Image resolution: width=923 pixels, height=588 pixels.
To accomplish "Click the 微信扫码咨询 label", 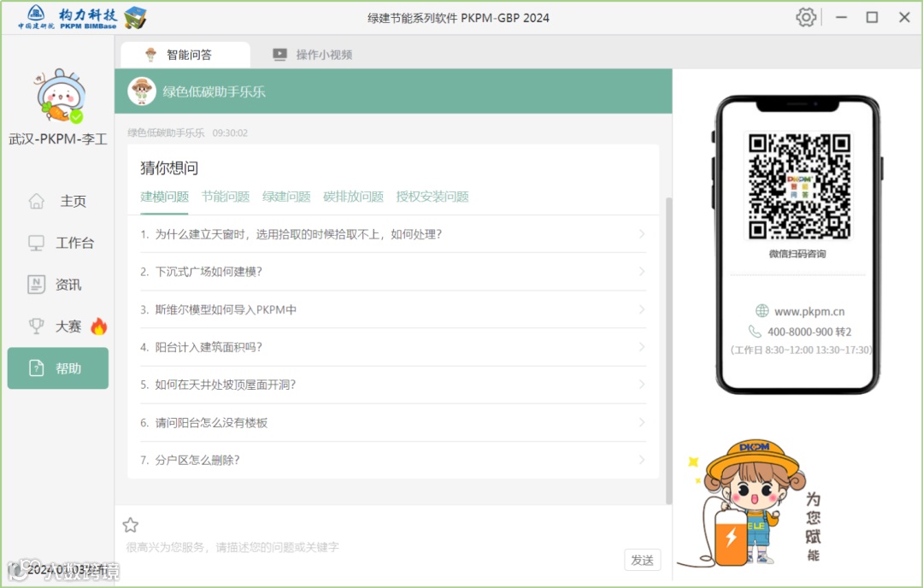I will (x=797, y=254).
